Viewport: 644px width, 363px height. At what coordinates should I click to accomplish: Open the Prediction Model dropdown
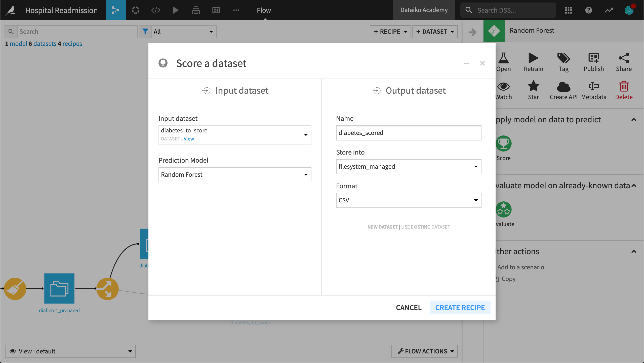pos(235,174)
